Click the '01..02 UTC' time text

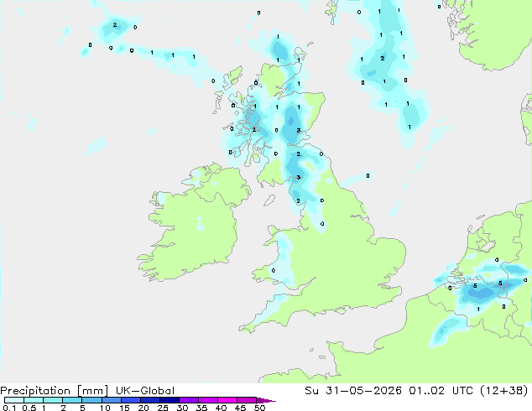[x=443, y=391]
